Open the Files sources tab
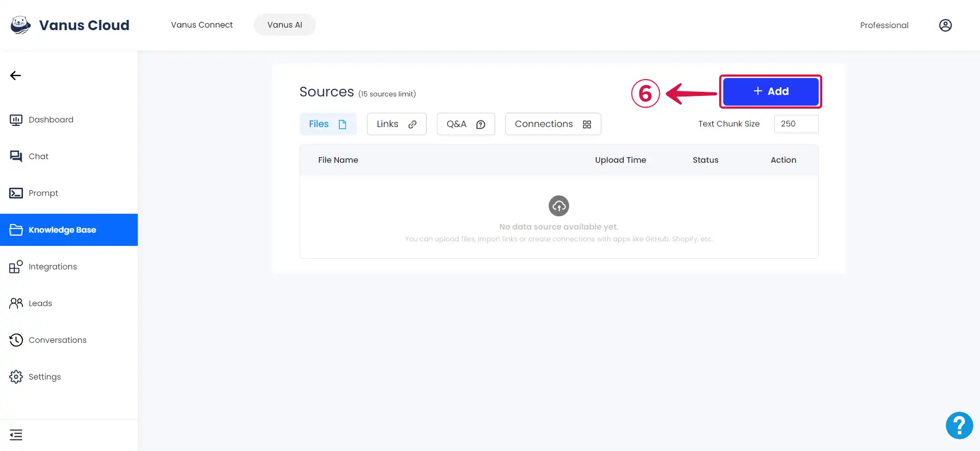The height and width of the screenshot is (451, 980). 328,124
